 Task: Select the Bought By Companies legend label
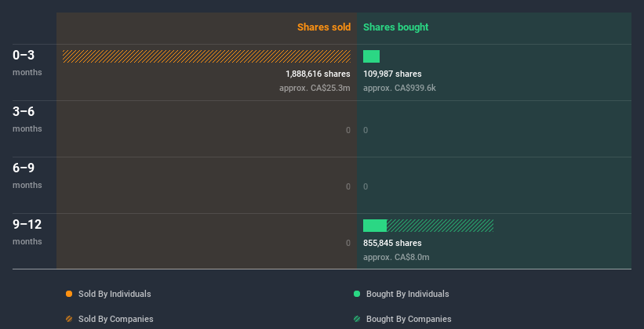[409, 319]
